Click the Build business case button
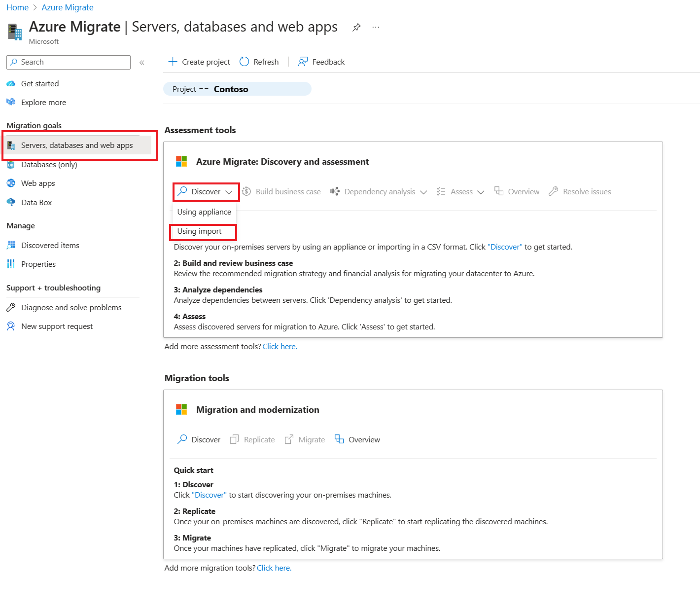700x613 pixels. 281,191
